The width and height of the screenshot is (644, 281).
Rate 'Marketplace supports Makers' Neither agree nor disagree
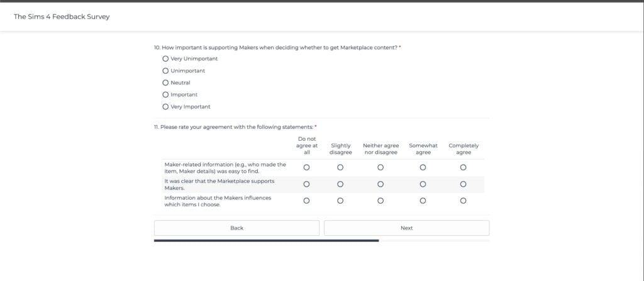[380, 184]
